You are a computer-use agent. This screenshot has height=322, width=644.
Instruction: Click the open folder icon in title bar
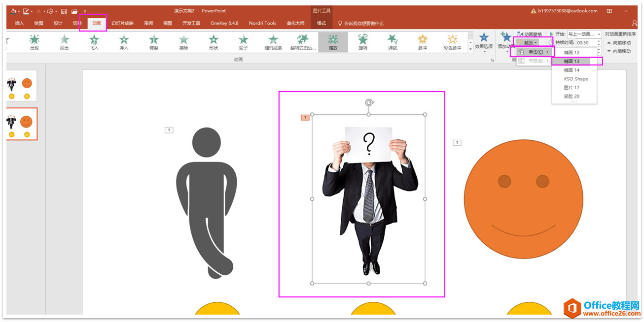click(x=74, y=11)
